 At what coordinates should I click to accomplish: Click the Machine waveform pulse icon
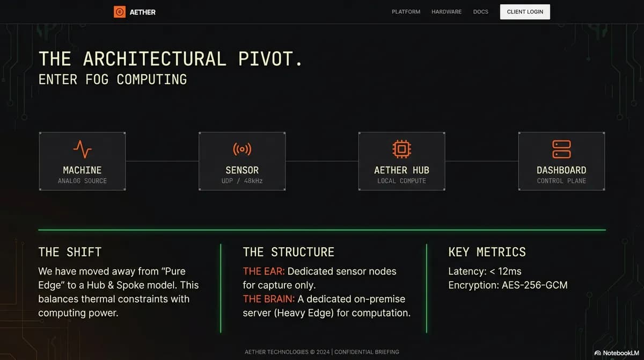click(x=82, y=149)
